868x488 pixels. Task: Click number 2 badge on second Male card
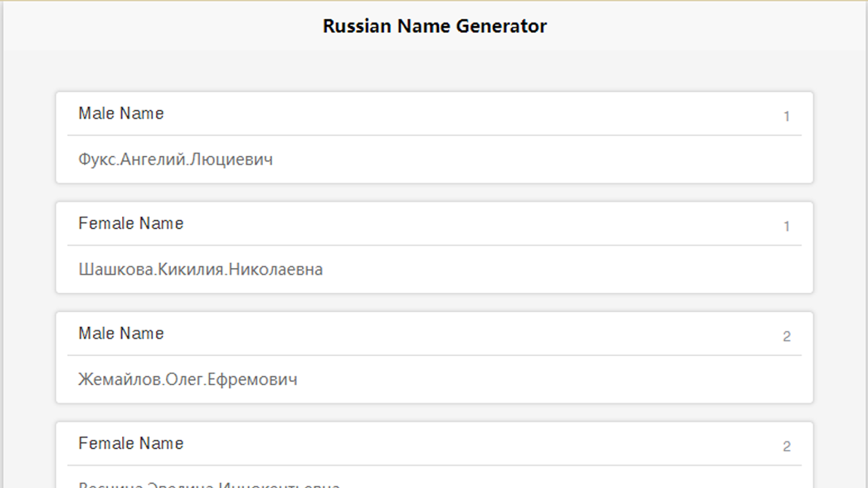point(786,337)
